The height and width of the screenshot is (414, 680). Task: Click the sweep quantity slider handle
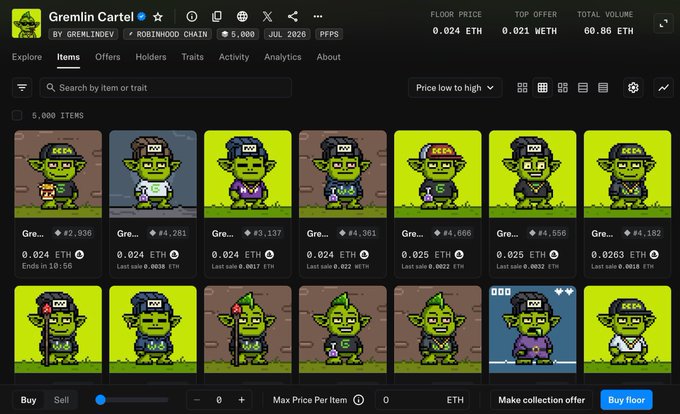tap(101, 400)
